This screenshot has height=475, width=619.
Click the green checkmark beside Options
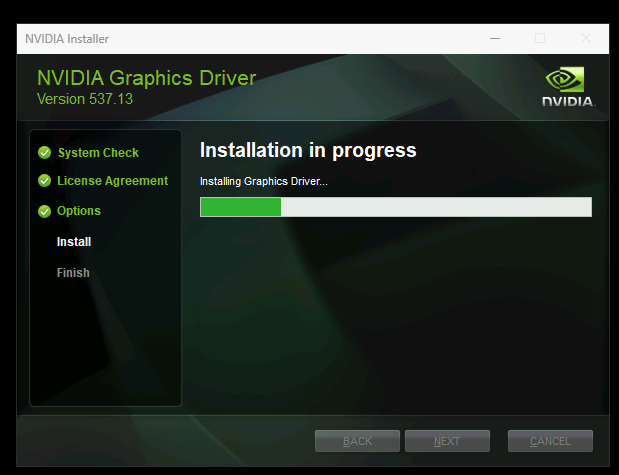45,211
